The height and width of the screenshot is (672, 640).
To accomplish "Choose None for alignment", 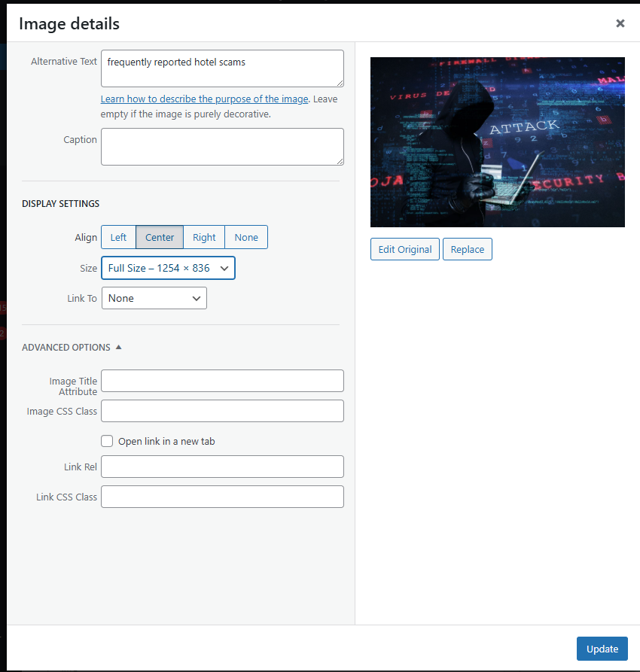I will pyautogui.click(x=246, y=237).
